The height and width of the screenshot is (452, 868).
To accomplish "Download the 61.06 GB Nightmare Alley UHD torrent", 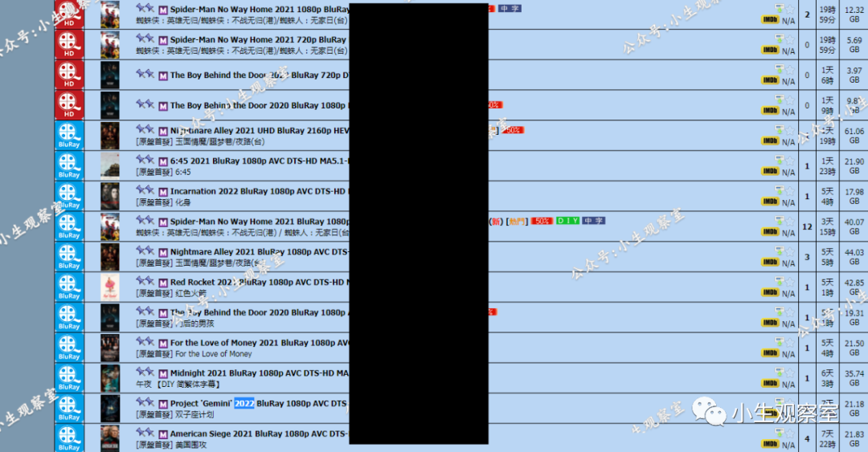I will pyautogui.click(x=780, y=129).
